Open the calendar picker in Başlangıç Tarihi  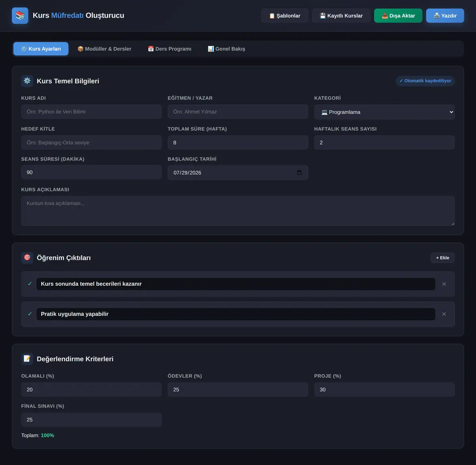[x=299, y=173]
